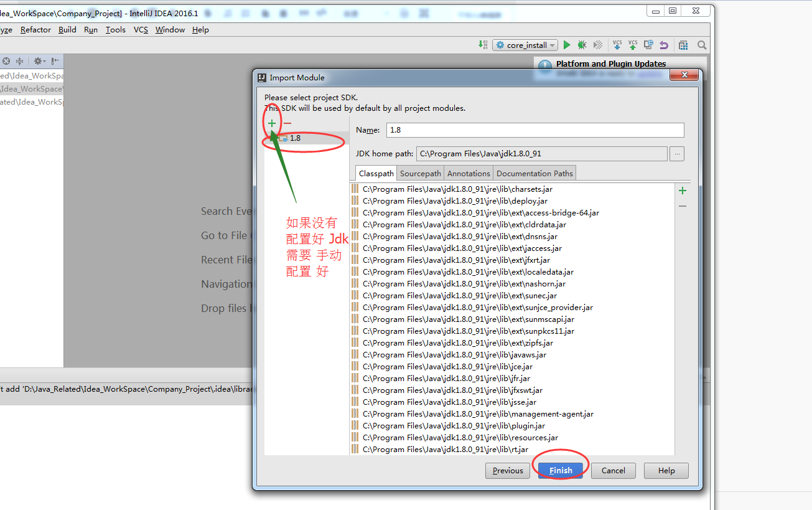Select the javaws.jar classpath entry
The height and width of the screenshot is (510, 812).
click(513, 354)
